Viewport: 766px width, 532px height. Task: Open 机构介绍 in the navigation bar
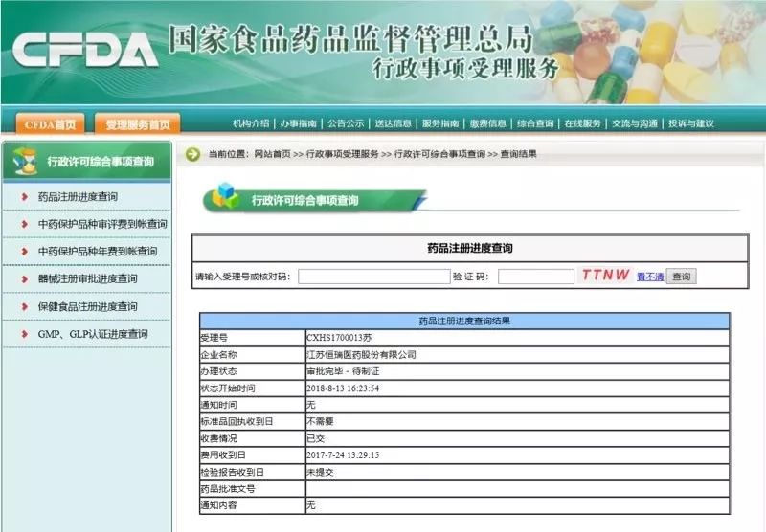(251, 123)
